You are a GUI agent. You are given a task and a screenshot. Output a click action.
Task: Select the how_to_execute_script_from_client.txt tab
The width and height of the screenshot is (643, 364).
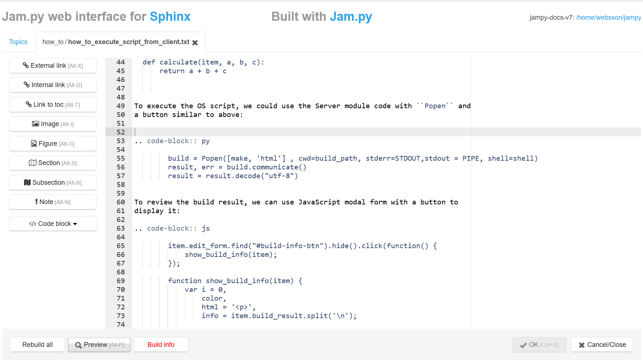click(113, 42)
